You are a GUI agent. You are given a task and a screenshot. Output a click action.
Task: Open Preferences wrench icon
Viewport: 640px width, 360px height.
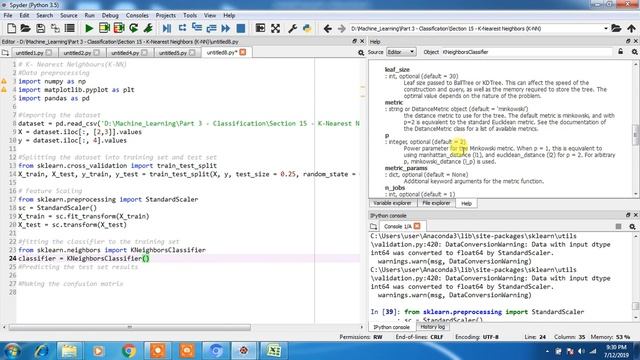pos(292,28)
